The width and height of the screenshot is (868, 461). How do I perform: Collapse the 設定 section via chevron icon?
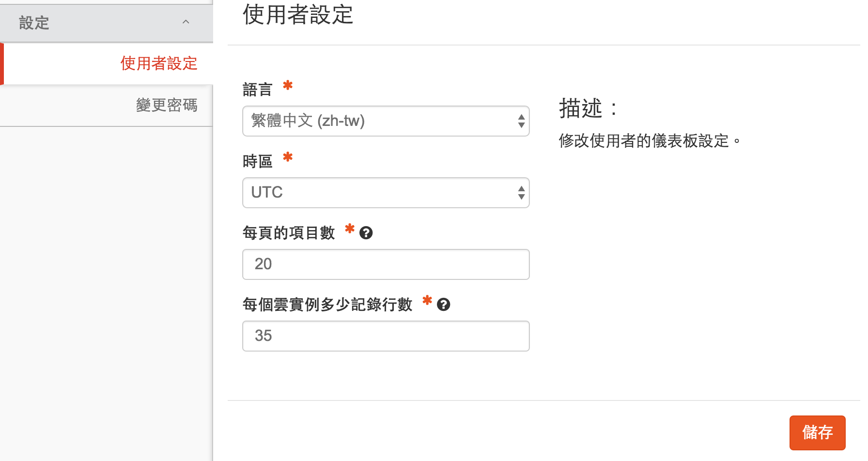[x=186, y=22]
